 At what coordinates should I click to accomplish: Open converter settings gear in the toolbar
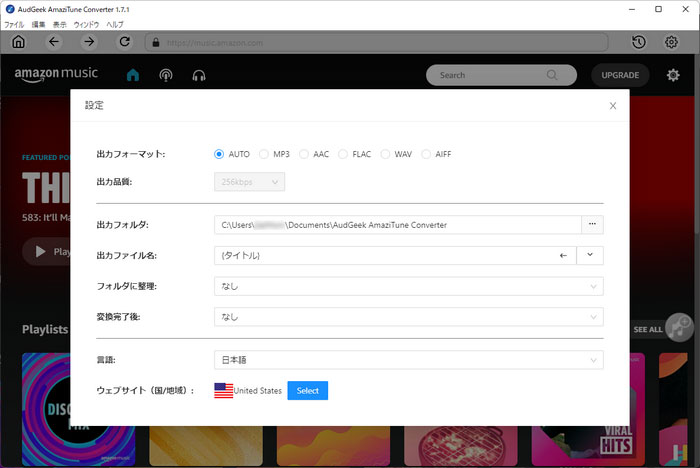click(x=671, y=42)
